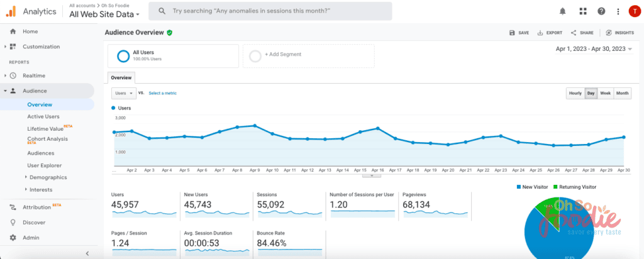Click the Audience person icon
The height and width of the screenshot is (259, 644).
click(x=13, y=91)
